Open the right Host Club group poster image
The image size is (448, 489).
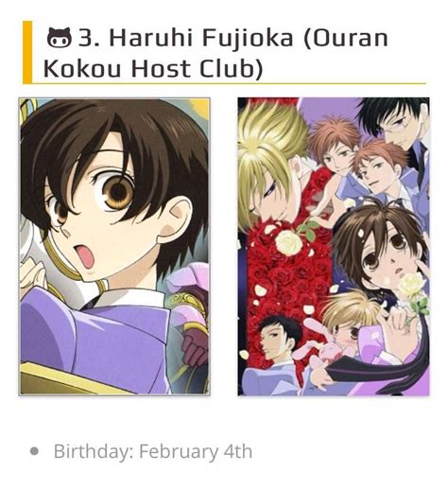[334, 247]
